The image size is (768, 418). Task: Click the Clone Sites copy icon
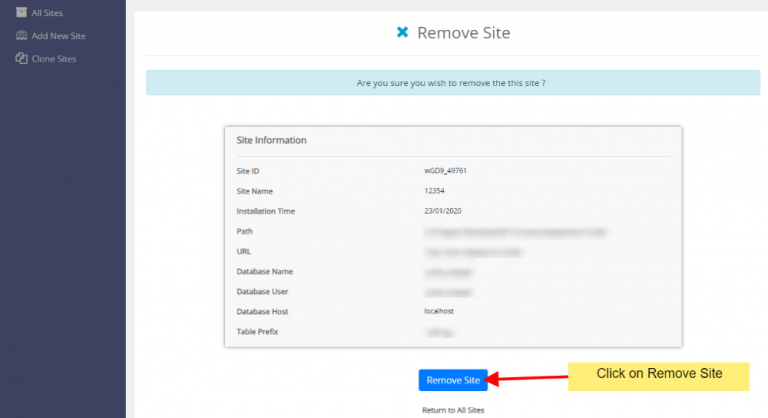21,59
